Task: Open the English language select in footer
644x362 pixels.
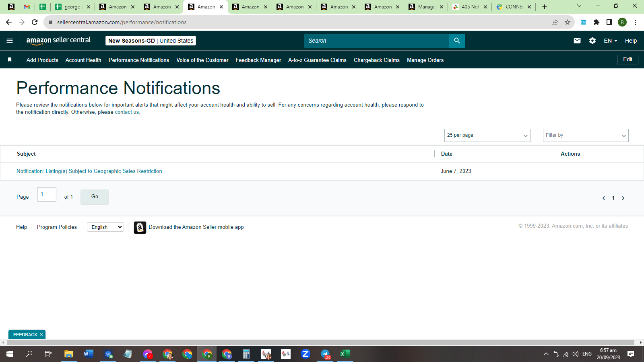Action: point(105,227)
